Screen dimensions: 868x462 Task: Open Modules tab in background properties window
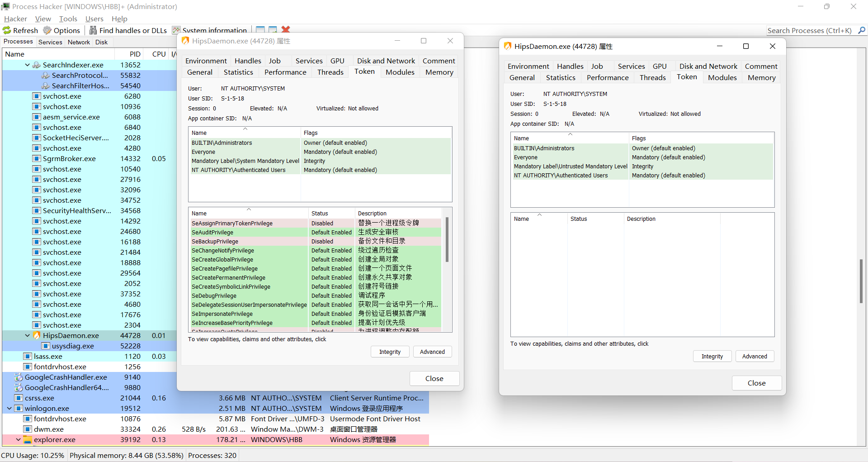coord(400,72)
